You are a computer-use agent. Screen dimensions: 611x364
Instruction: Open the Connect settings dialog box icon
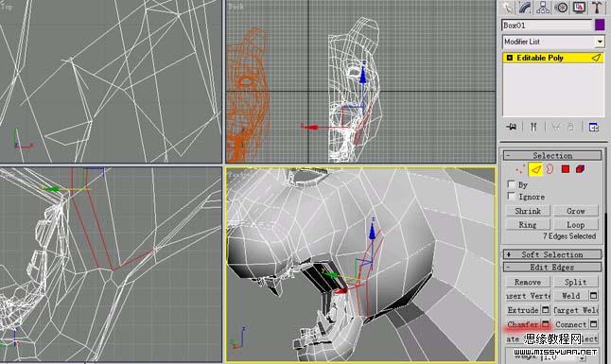tap(593, 324)
